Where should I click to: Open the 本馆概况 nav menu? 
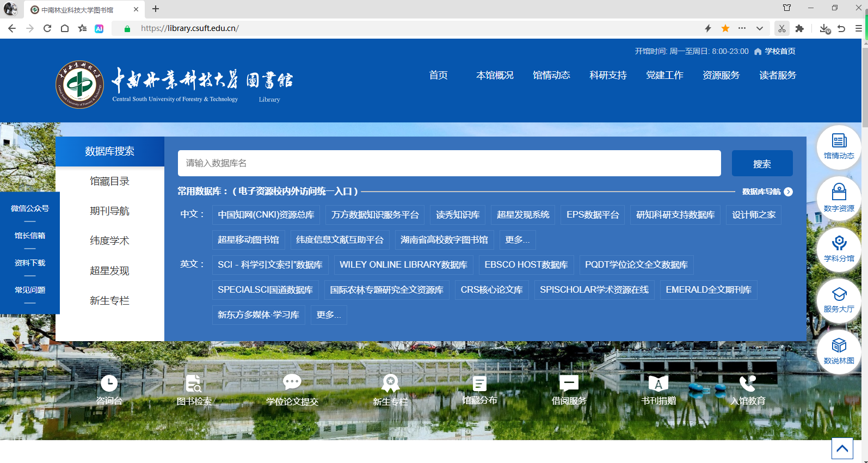pos(495,75)
